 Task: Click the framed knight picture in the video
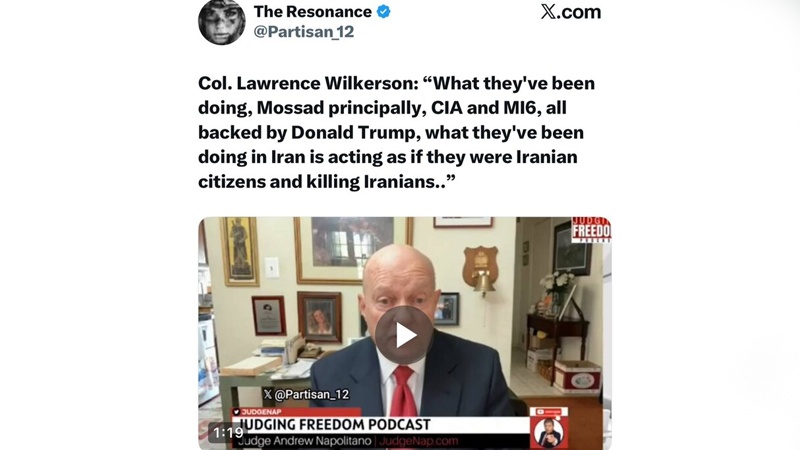239,251
